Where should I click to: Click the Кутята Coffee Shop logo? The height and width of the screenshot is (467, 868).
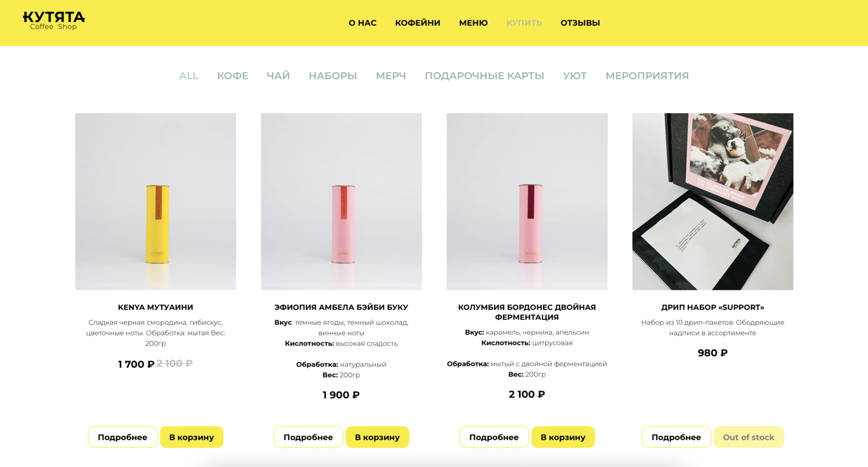(54, 21)
